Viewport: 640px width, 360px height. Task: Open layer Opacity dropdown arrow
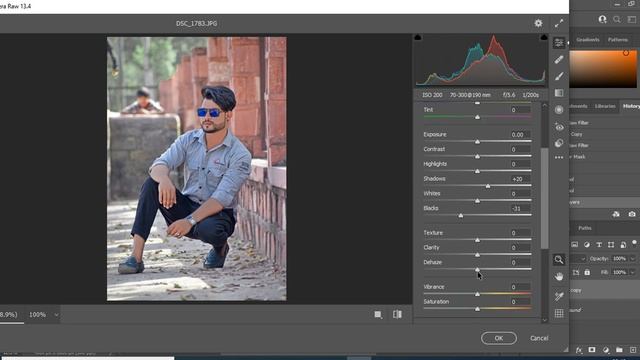coord(632,258)
